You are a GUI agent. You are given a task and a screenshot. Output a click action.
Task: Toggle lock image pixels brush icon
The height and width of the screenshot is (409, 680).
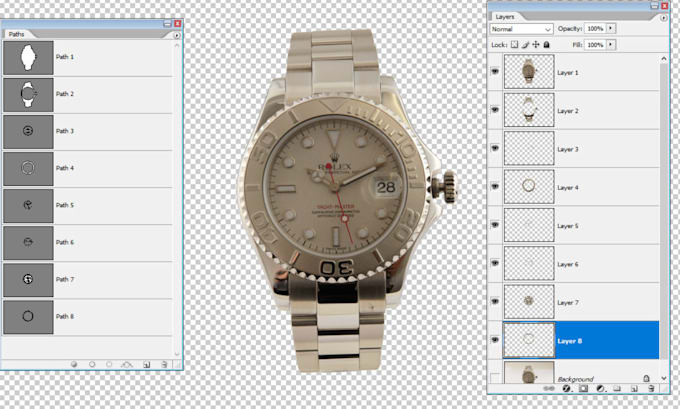point(525,44)
